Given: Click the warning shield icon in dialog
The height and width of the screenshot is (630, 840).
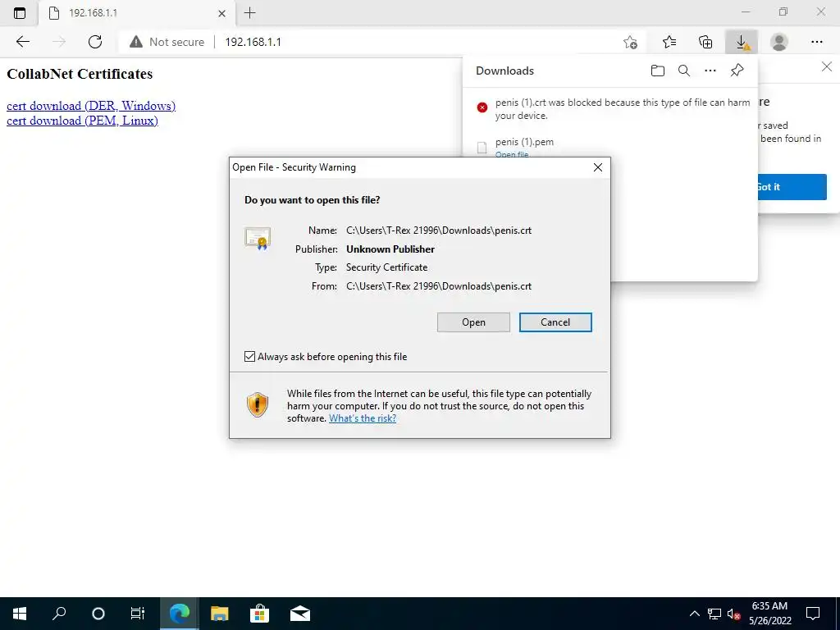Looking at the screenshot, I should pos(257,404).
